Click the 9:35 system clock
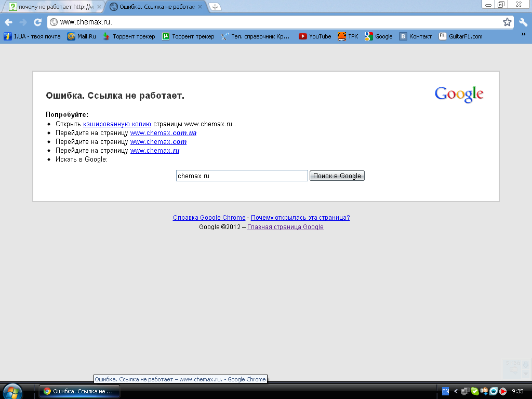The width and height of the screenshot is (532, 399). click(517, 391)
